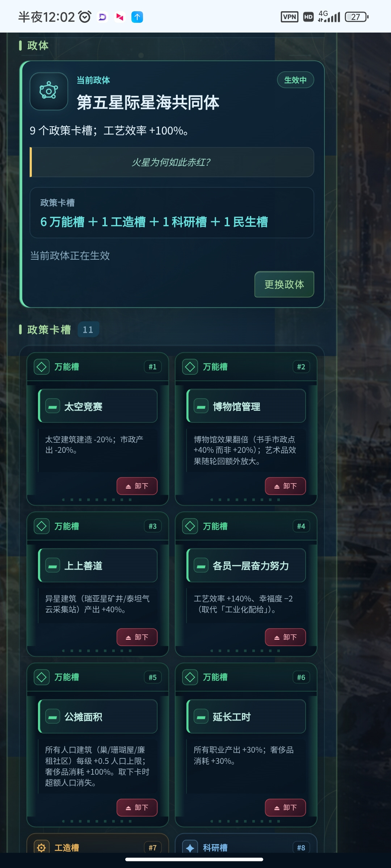This screenshot has width=391, height=868.
Task: Tap the 生效中 status badge
Action: [x=295, y=80]
